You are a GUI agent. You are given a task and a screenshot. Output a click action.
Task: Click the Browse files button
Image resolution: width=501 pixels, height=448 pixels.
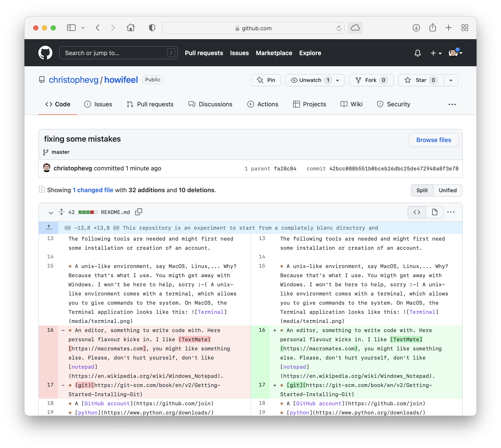[x=433, y=140]
